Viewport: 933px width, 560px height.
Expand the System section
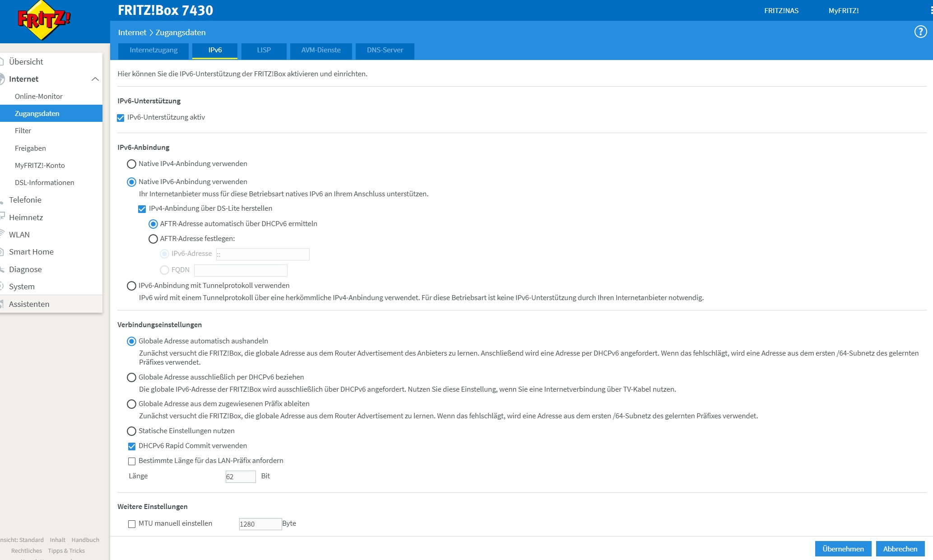[x=22, y=287]
